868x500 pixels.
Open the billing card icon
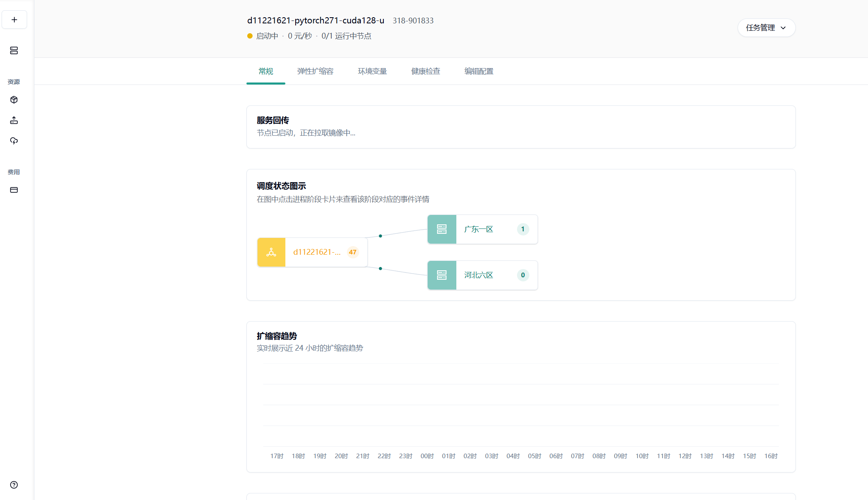[x=14, y=190]
